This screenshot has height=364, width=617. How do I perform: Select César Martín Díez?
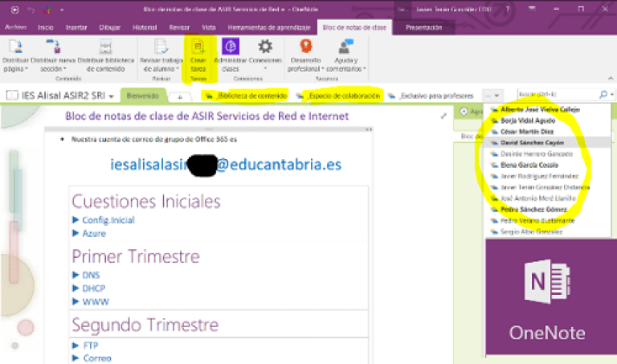pos(527,132)
